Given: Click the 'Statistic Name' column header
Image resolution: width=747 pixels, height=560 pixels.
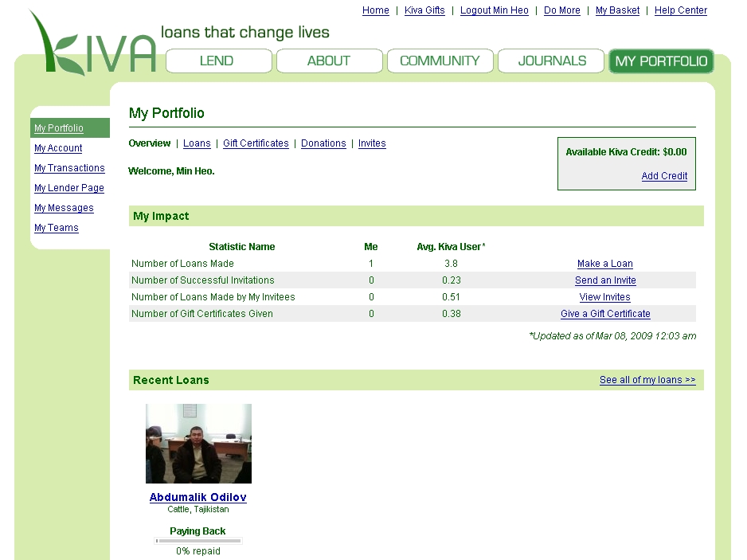Looking at the screenshot, I should (x=241, y=247).
